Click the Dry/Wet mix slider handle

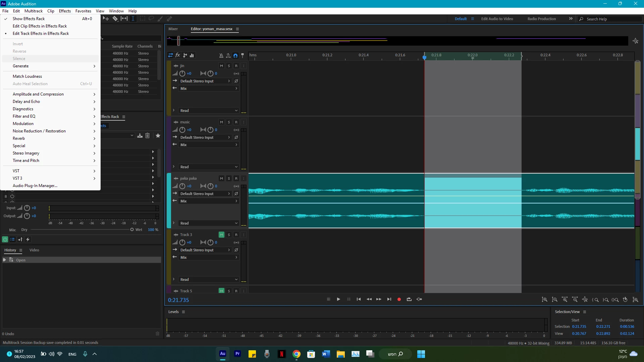click(x=132, y=230)
